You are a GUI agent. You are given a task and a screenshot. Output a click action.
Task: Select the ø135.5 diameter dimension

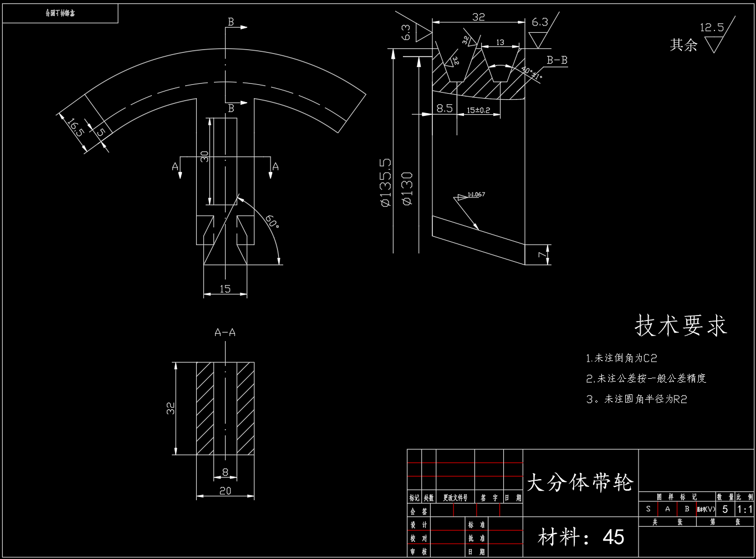(x=385, y=182)
